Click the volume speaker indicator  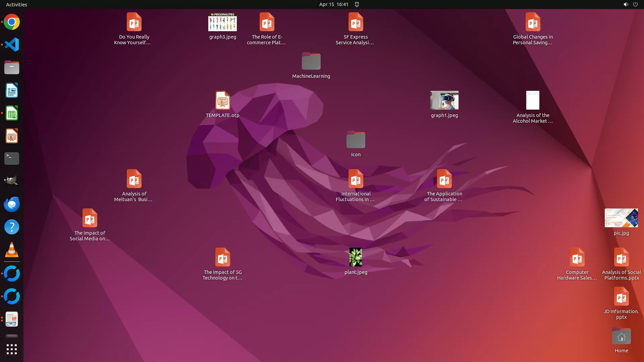coord(626,4)
